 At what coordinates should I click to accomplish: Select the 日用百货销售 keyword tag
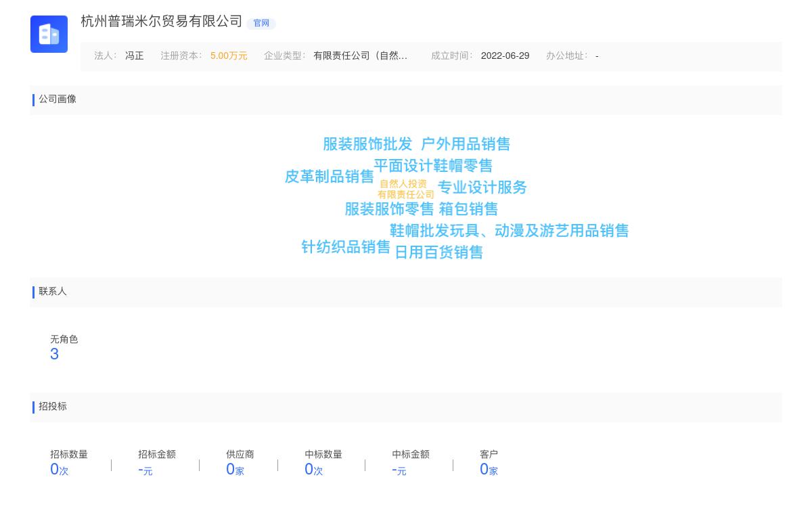point(438,252)
